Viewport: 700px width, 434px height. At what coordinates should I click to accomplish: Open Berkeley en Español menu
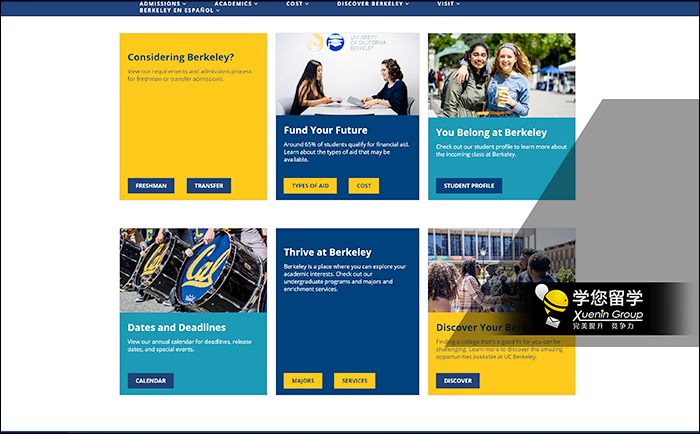pos(179,10)
